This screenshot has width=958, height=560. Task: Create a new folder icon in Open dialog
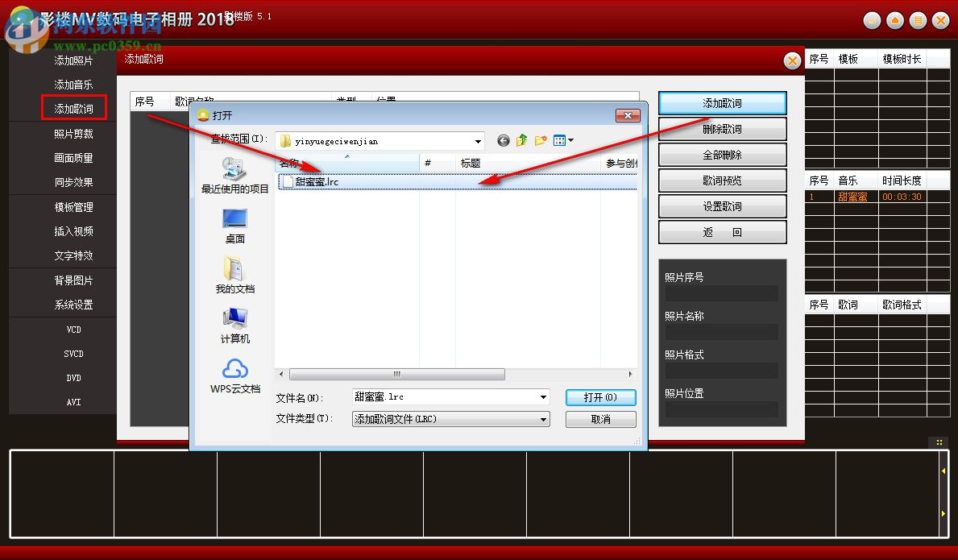[x=540, y=141]
